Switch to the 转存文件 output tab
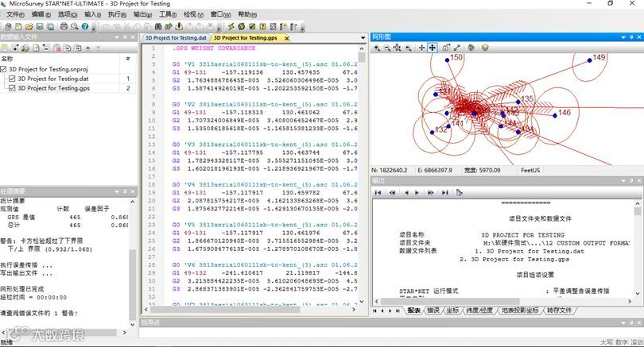This screenshot has width=644, height=347. click(559, 310)
